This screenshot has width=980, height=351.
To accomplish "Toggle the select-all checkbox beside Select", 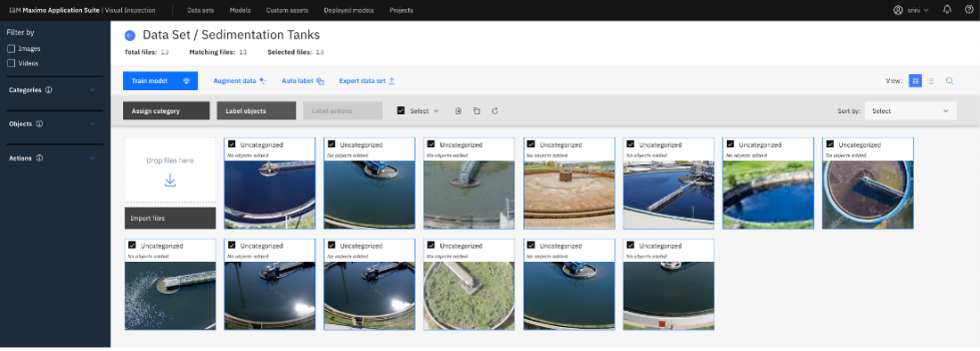I will click(x=401, y=110).
